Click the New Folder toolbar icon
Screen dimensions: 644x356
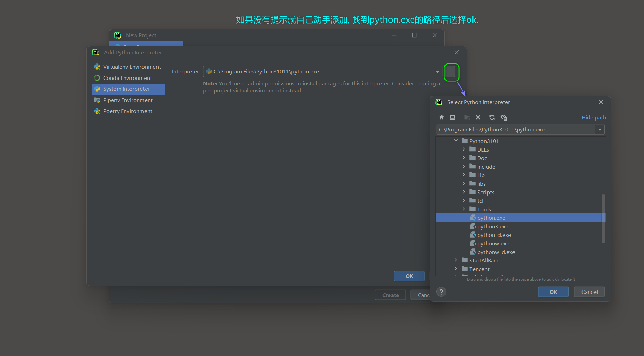click(467, 117)
